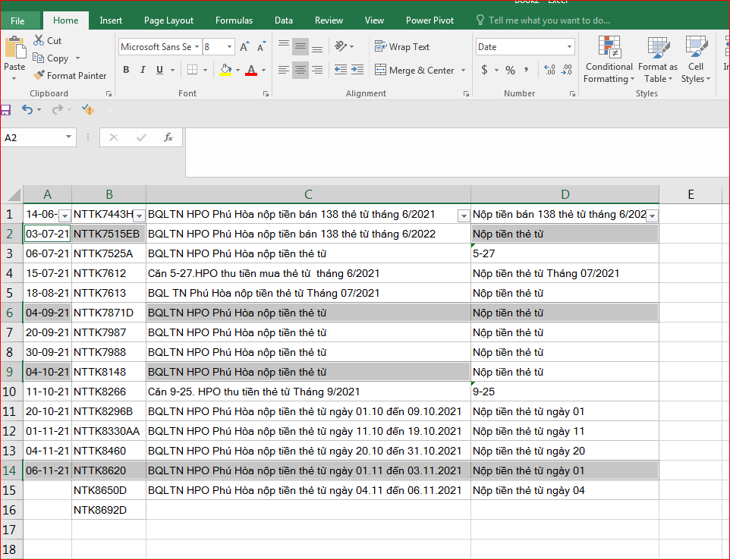The height and width of the screenshot is (560, 730).
Task: Open Font dialog launcher
Action: click(266, 93)
